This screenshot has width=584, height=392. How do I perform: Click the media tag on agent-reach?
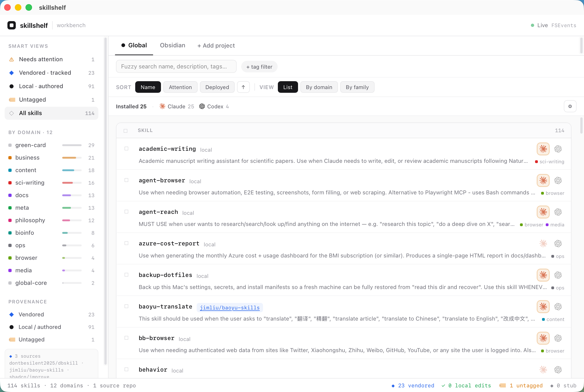555,225
